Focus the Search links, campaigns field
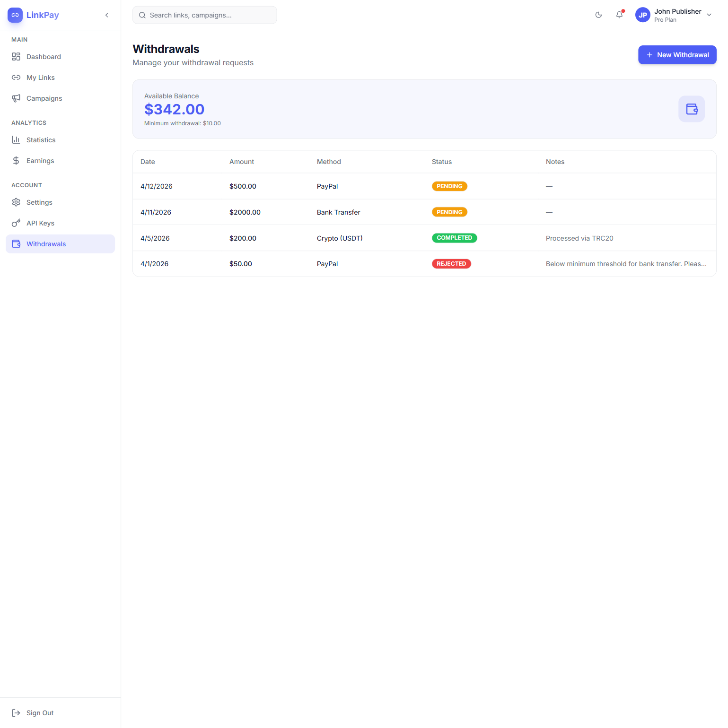Screen dimensions: 728x728 point(205,15)
